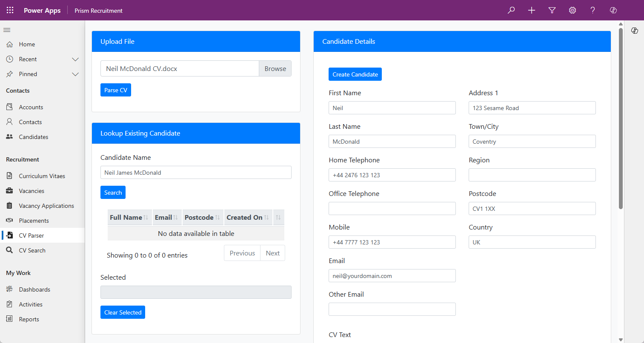Click the page vertical scrollbar thumb
This screenshot has height=343, width=644.
click(x=621, y=118)
